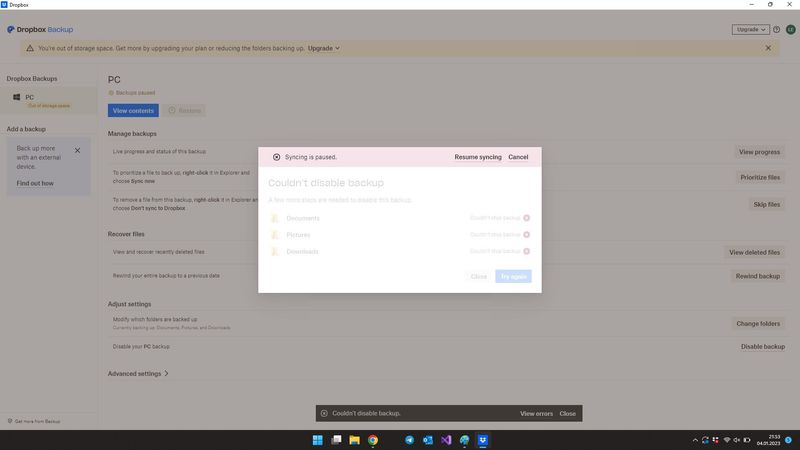Open File Explorer from the taskbar

pyautogui.click(x=355, y=440)
